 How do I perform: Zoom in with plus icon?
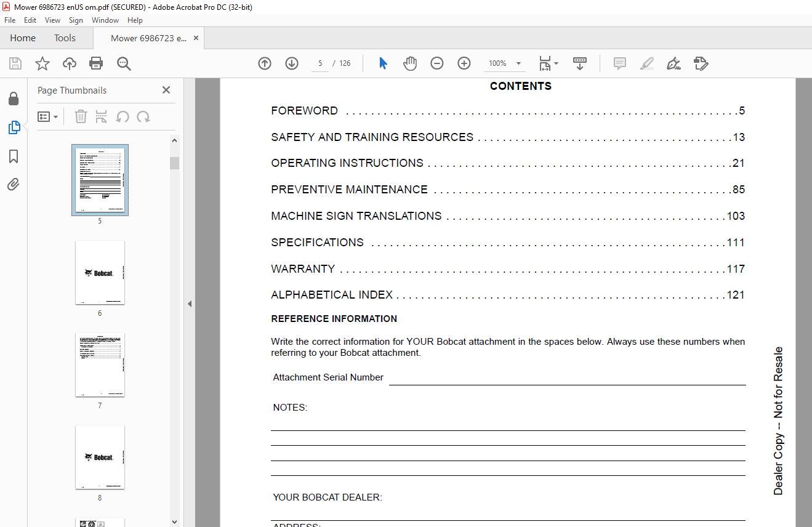point(464,63)
